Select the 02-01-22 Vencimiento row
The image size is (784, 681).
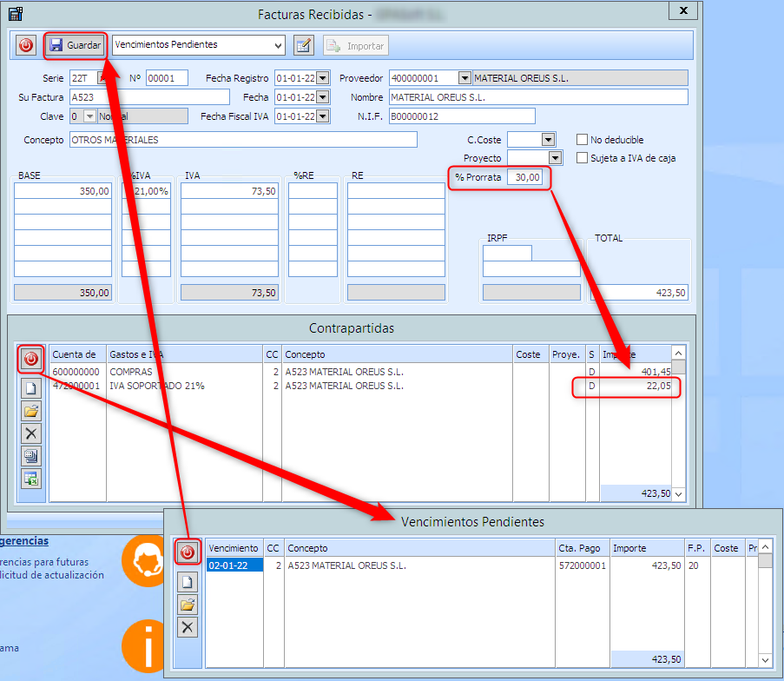coord(233,565)
